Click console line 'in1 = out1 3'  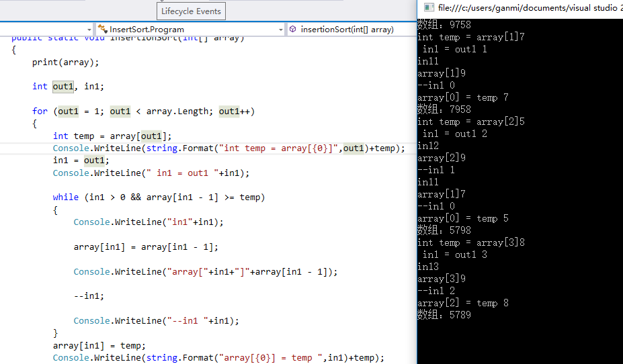pos(455,255)
